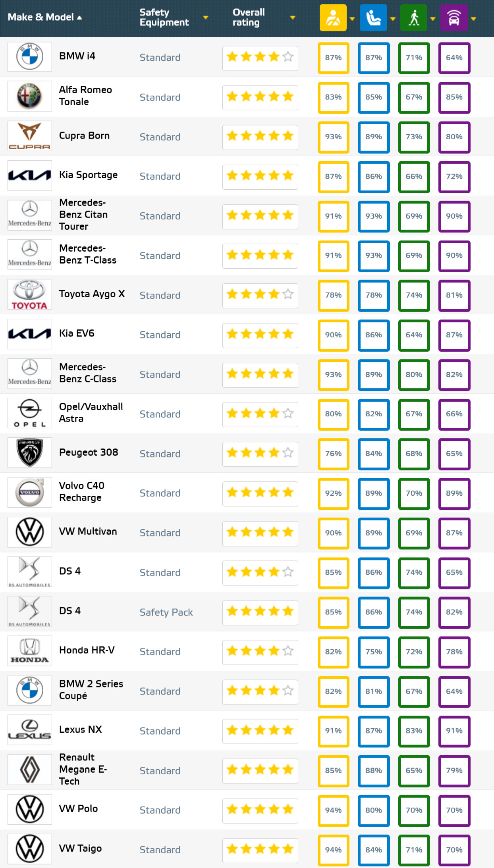This screenshot has height=868, width=494.
Task: Sort by Make & Model header arrow
Action: tap(79, 18)
